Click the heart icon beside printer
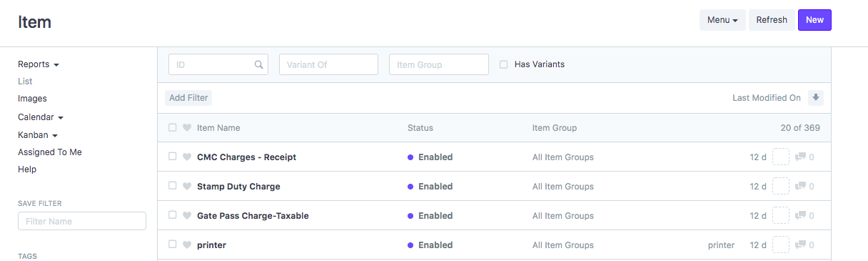This screenshot has height=261, width=868. tap(187, 245)
